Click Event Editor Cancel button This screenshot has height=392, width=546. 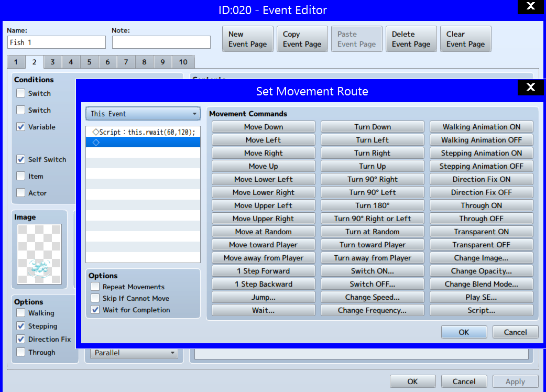click(x=464, y=382)
